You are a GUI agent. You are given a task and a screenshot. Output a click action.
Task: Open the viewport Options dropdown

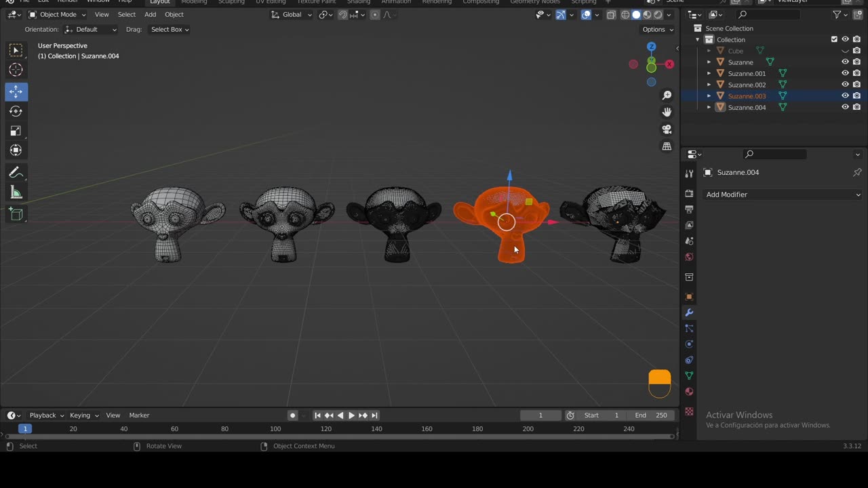658,29
